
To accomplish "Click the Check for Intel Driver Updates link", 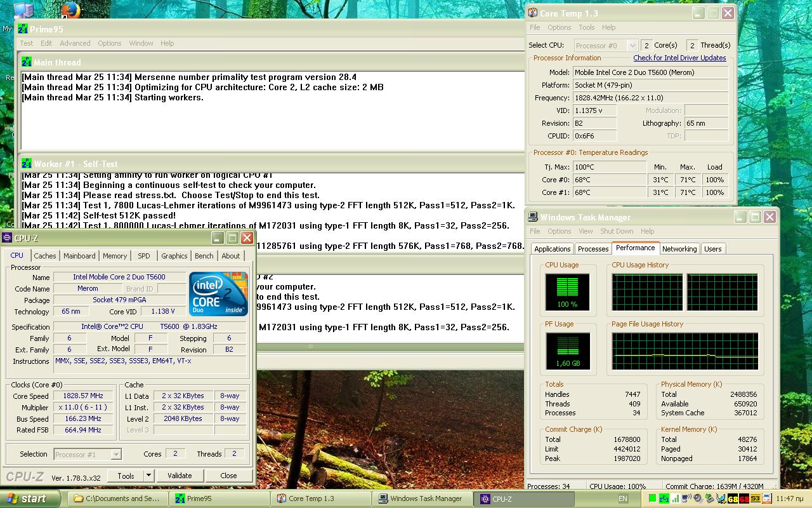I will 679,58.
